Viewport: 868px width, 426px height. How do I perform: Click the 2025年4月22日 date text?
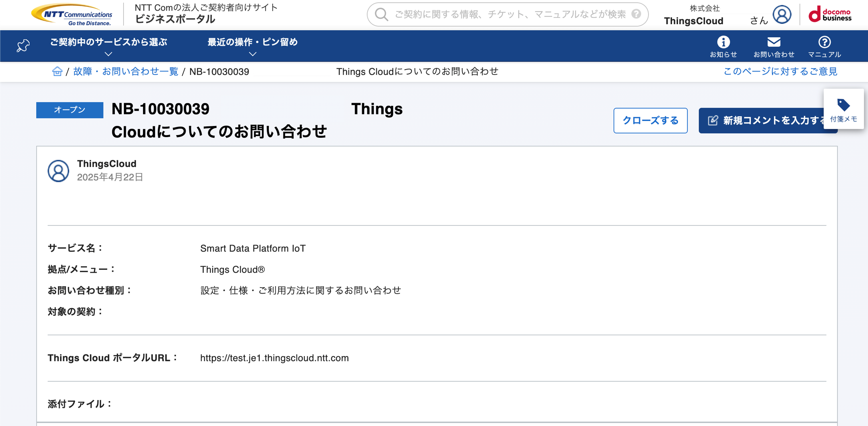(x=110, y=177)
